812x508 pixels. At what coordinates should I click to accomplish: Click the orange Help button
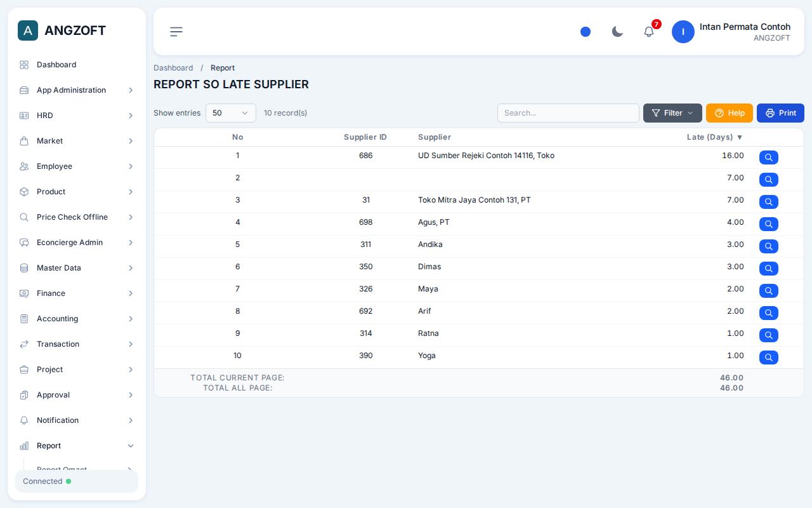[730, 113]
